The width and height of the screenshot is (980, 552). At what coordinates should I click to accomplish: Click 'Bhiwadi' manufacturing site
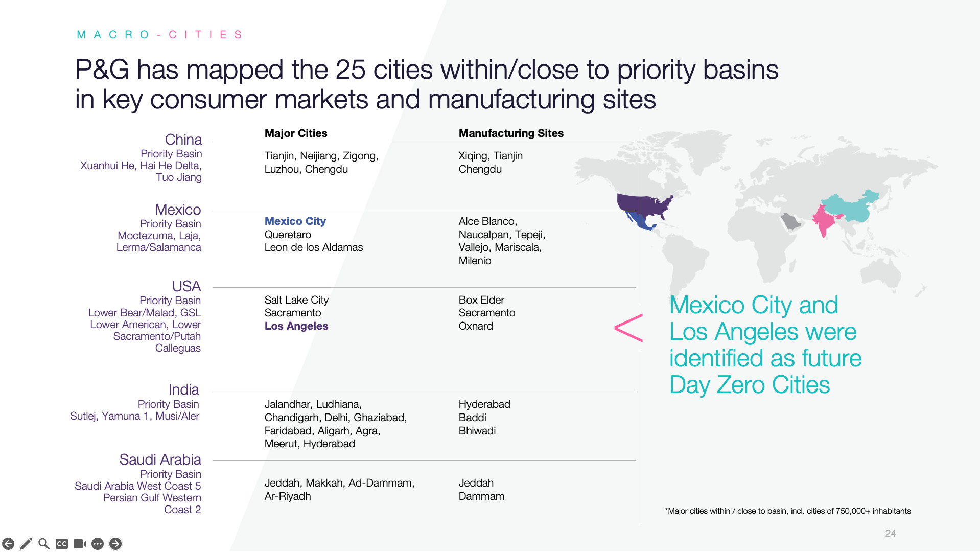(x=477, y=431)
